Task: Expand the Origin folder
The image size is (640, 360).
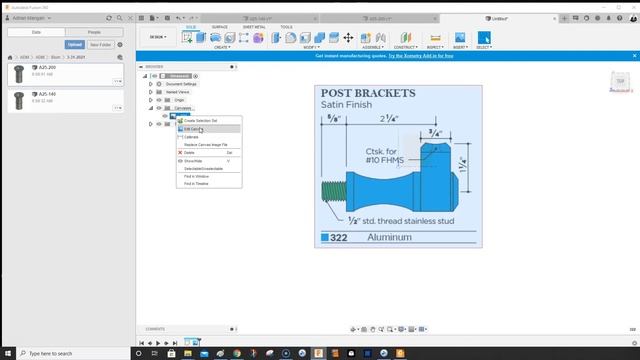Action: coord(151,100)
